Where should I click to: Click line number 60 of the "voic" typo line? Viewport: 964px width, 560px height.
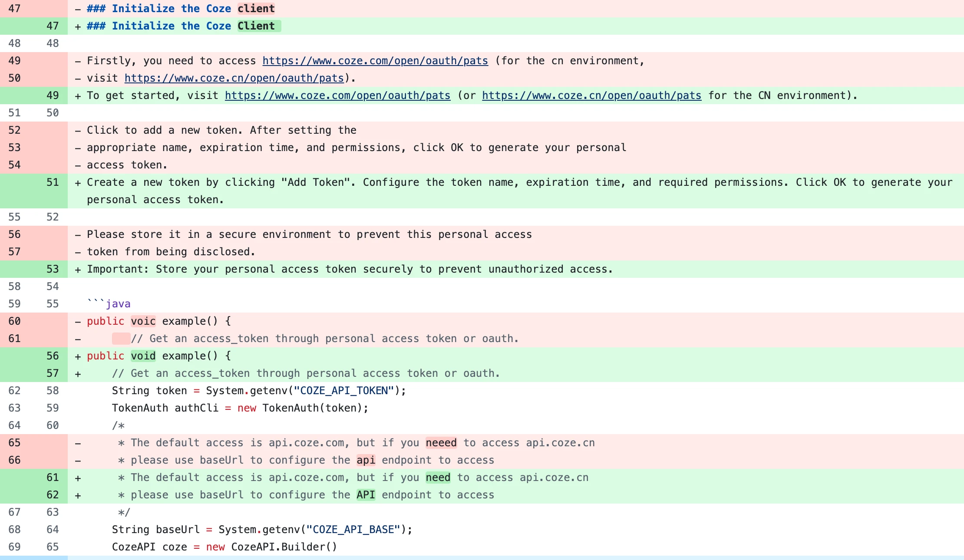click(14, 321)
